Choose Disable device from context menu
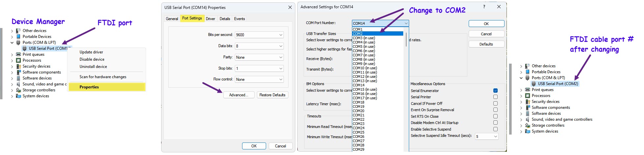 click(92, 59)
